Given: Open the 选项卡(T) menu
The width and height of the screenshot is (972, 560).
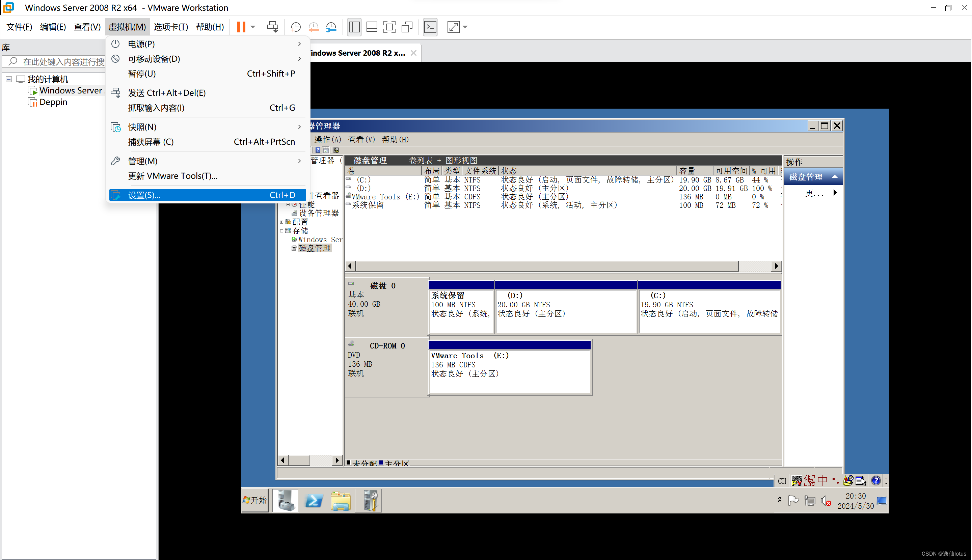Looking at the screenshot, I should coord(171,27).
